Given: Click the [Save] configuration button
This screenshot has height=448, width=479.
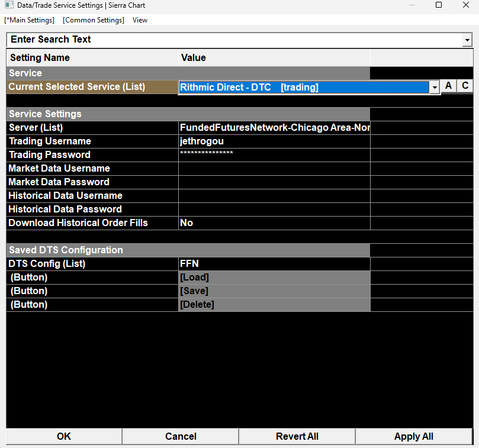Looking at the screenshot, I should [x=274, y=291].
